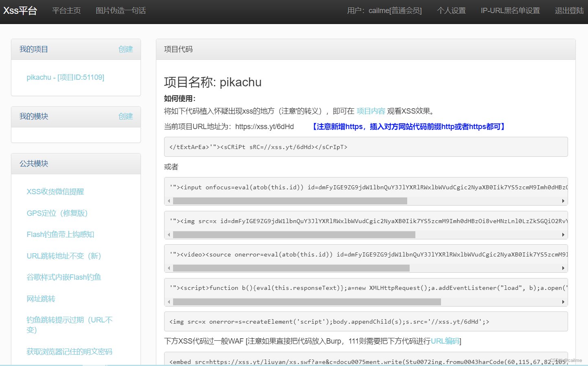Open 平台主页 in top navigation
The image size is (588, 366).
[x=66, y=11]
